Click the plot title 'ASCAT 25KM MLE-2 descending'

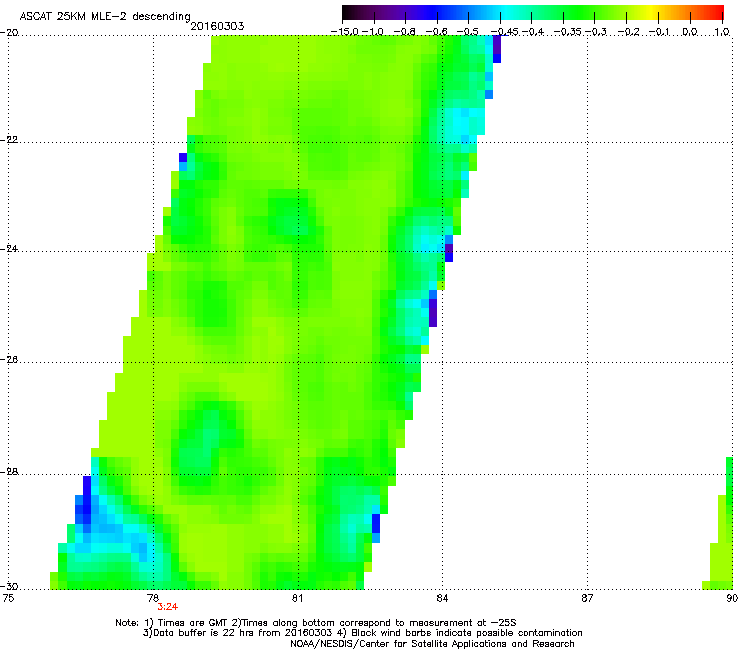click(x=105, y=17)
